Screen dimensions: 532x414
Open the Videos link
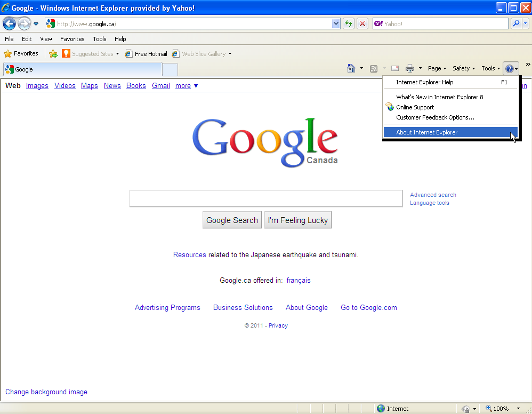(65, 85)
